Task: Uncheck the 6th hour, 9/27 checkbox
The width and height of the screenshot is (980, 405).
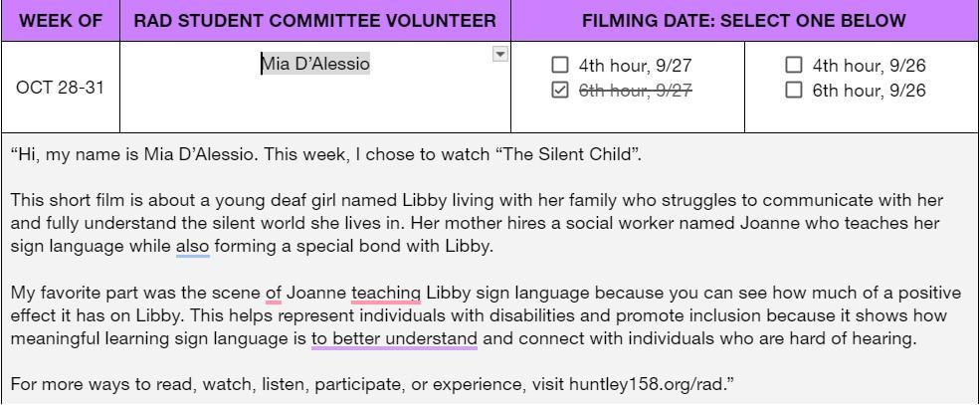Action: [x=560, y=91]
